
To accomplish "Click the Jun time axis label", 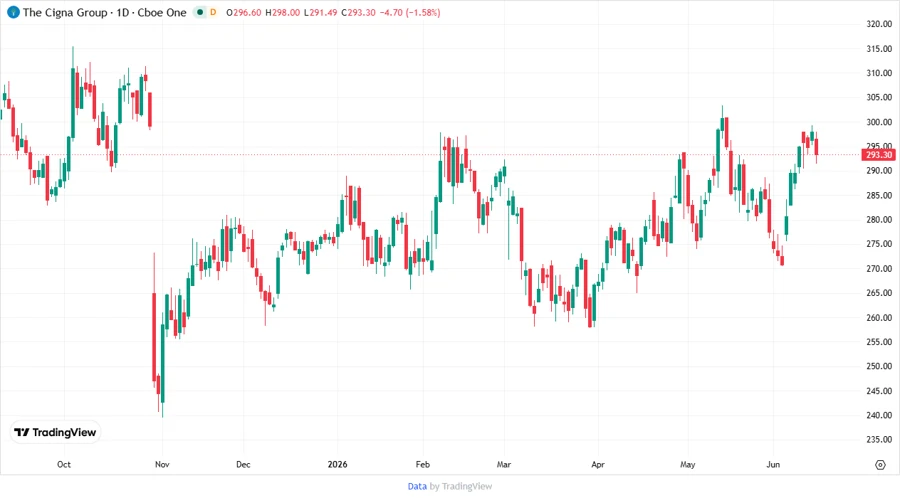I will [x=773, y=464].
